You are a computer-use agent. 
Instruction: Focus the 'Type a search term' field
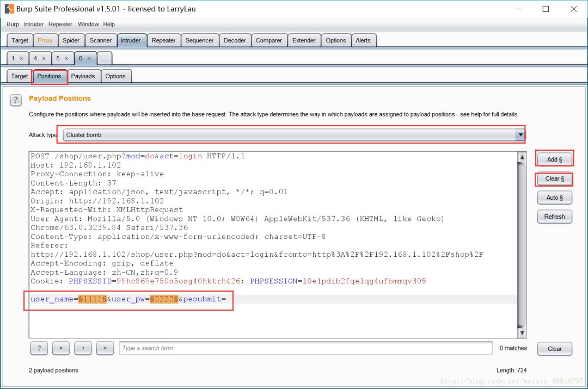[305, 348]
